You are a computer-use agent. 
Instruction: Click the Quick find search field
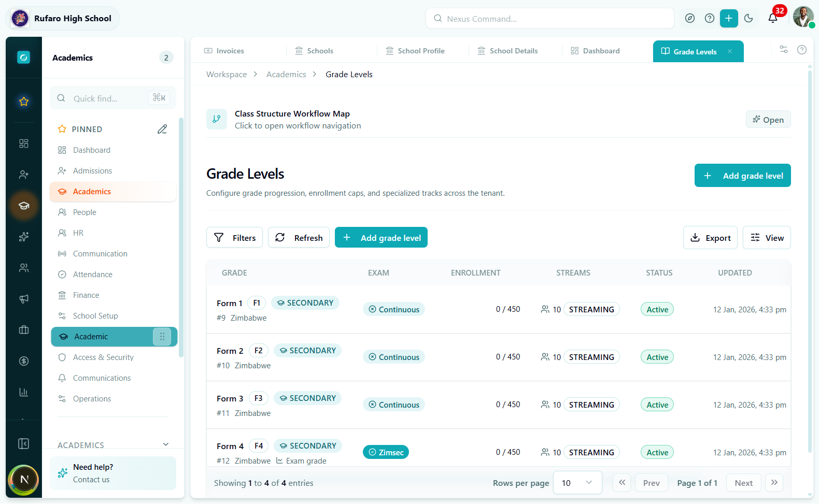coord(113,98)
